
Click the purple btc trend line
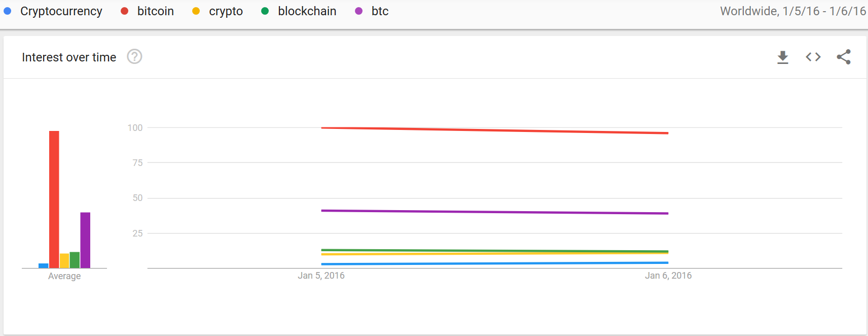(x=495, y=212)
